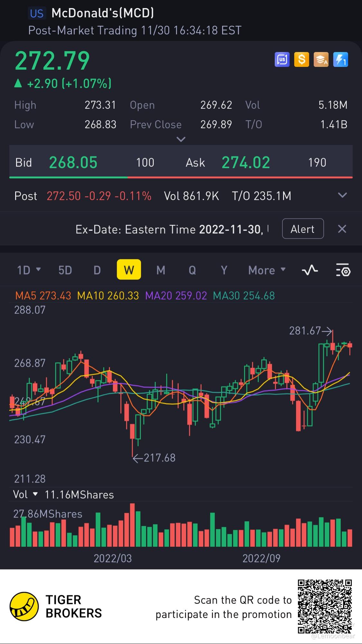The image size is (362, 644).
Task: Tap the 217.68 low marker on chart
Action: point(154,458)
